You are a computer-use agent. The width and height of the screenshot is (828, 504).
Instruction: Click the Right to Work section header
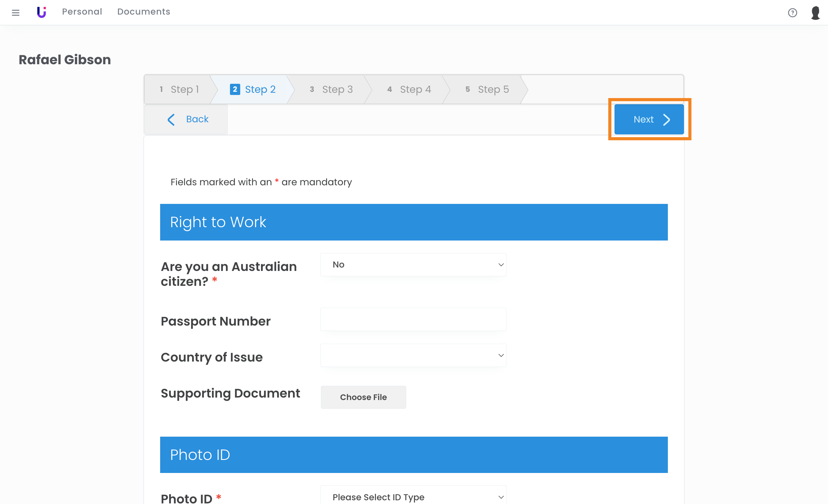click(x=414, y=222)
